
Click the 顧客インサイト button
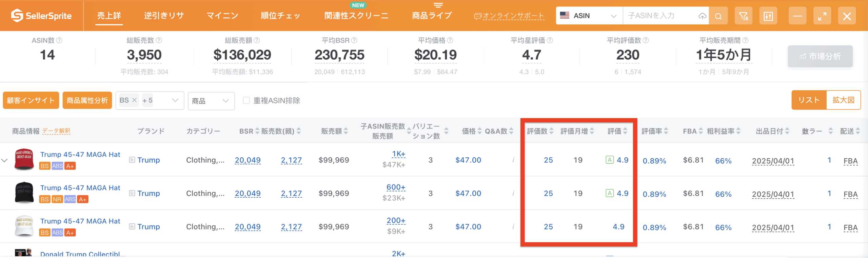[x=31, y=100]
